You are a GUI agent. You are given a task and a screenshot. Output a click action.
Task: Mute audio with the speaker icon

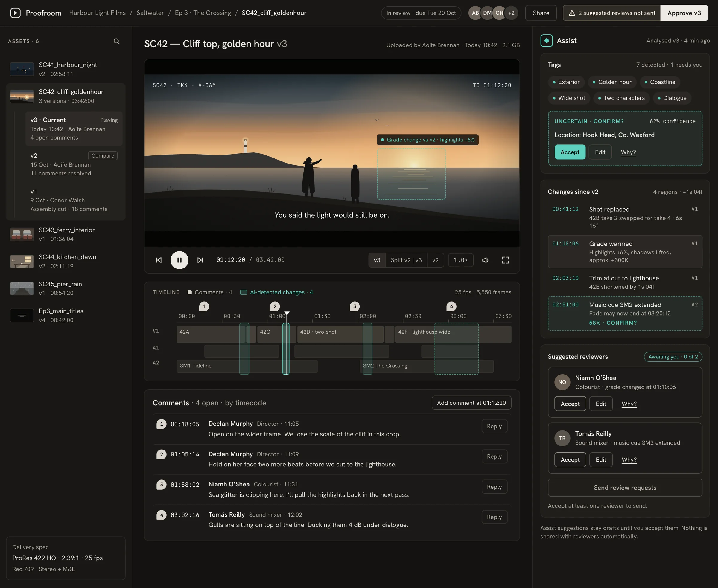click(x=486, y=260)
